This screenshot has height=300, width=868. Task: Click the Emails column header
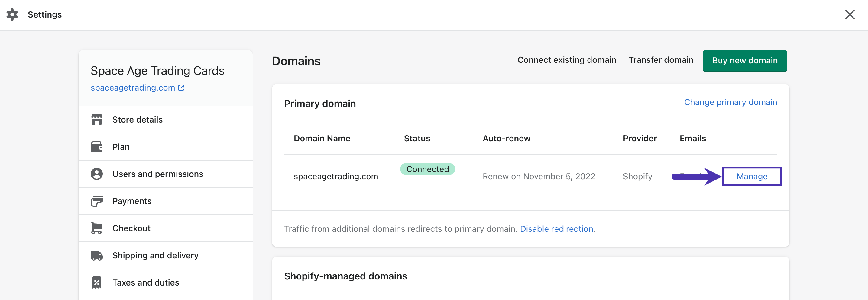click(x=692, y=138)
